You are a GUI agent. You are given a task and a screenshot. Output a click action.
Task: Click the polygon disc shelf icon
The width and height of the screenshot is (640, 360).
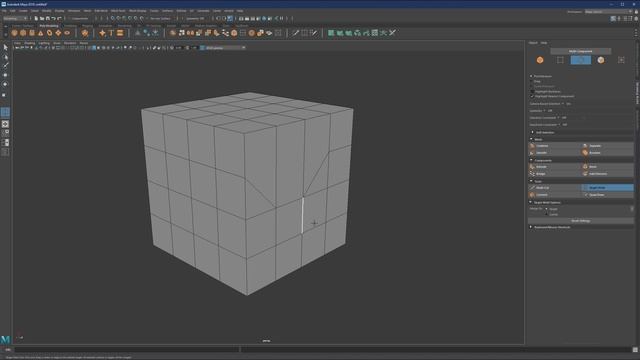[x=67, y=33]
